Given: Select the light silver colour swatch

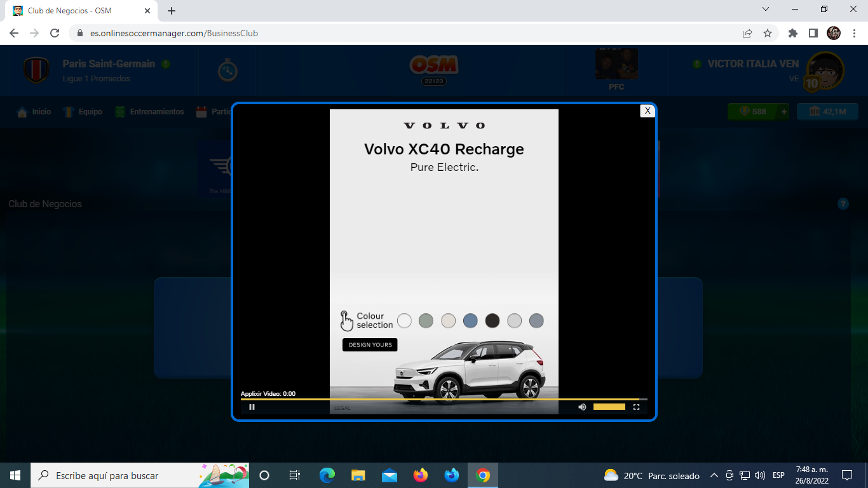Looking at the screenshot, I should click(x=515, y=321).
